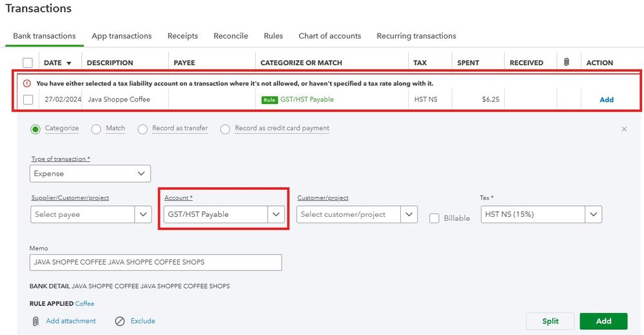This screenshot has height=335, width=644.
Task: Click the green Rule badge
Action: click(x=269, y=100)
